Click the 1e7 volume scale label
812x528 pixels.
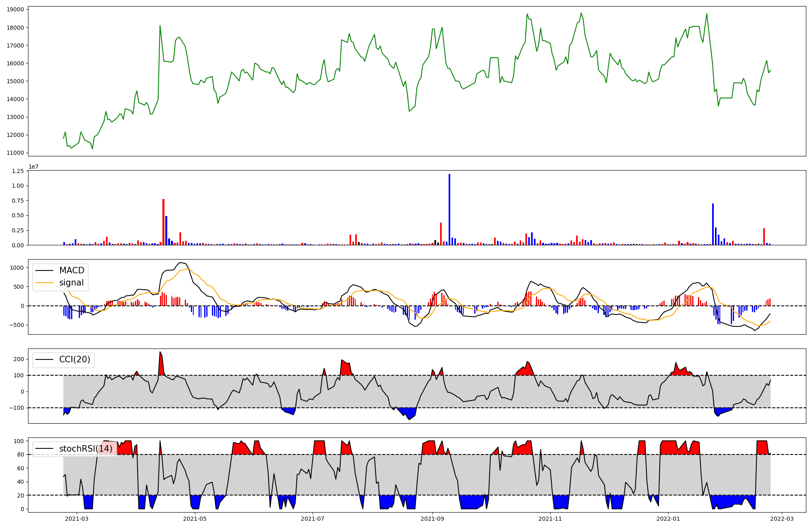coord(33,167)
